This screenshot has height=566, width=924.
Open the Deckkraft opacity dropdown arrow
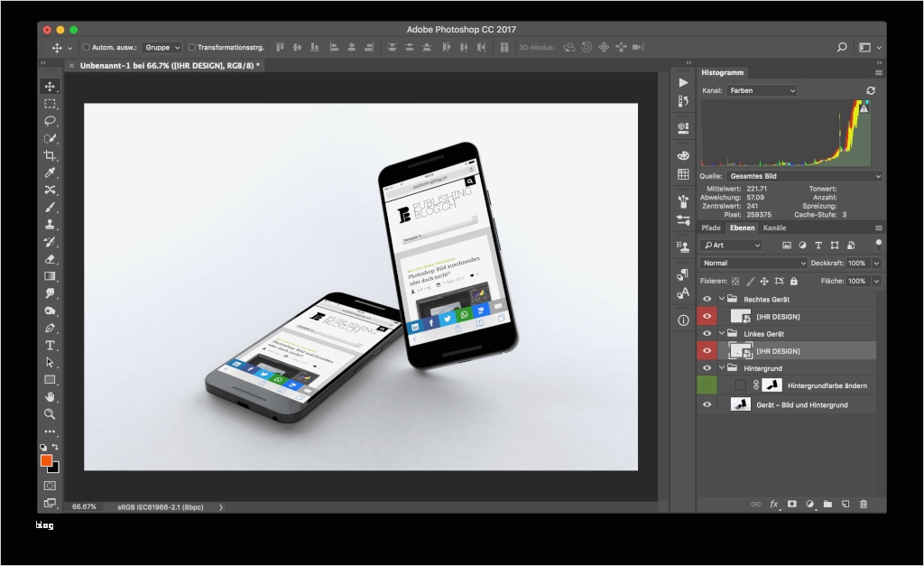tap(876, 263)
